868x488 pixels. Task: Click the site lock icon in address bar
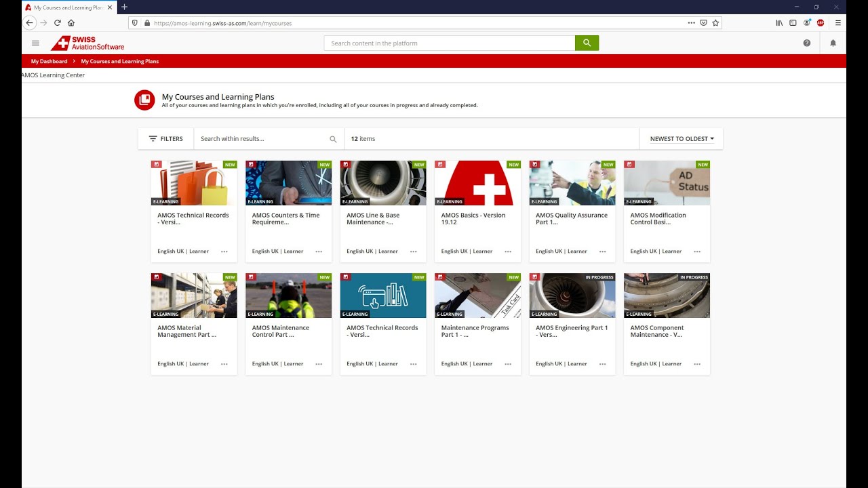click(x=146, y=22)
